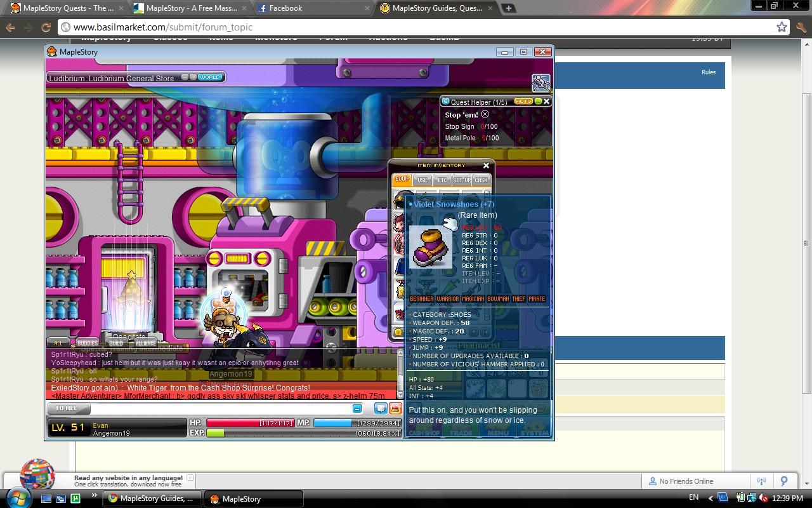Open the Windows Start menu
Screen dimensions: 812x508
[18, 497]
